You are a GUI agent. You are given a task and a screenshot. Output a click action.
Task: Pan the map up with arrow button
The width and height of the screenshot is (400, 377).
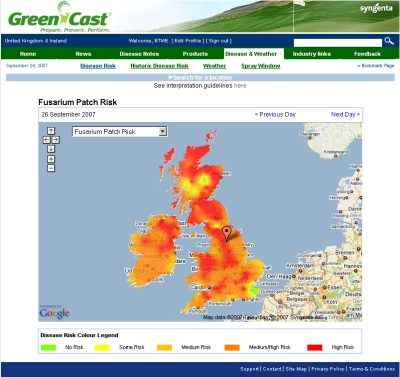pos(51,131)
